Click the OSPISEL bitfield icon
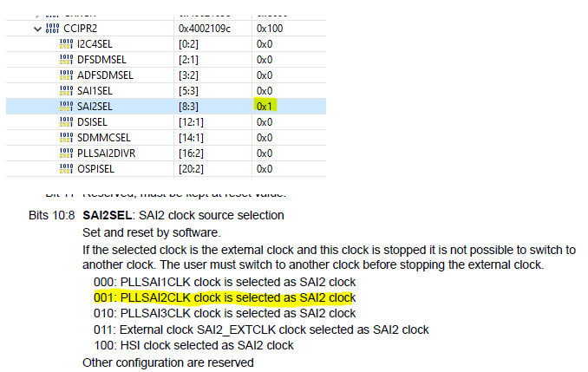Image resolution: width=588 pixels, height=372 pixels. tap(67, 168)
